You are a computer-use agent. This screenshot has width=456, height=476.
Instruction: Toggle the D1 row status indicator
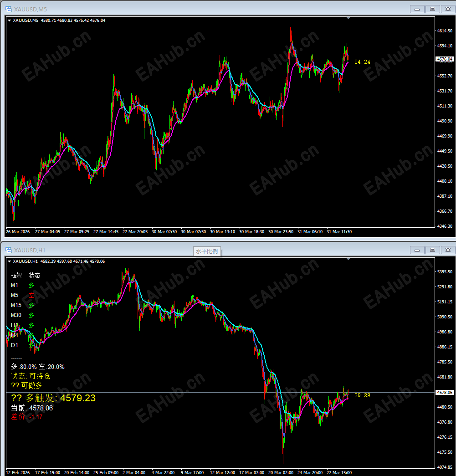click(31, 345)
